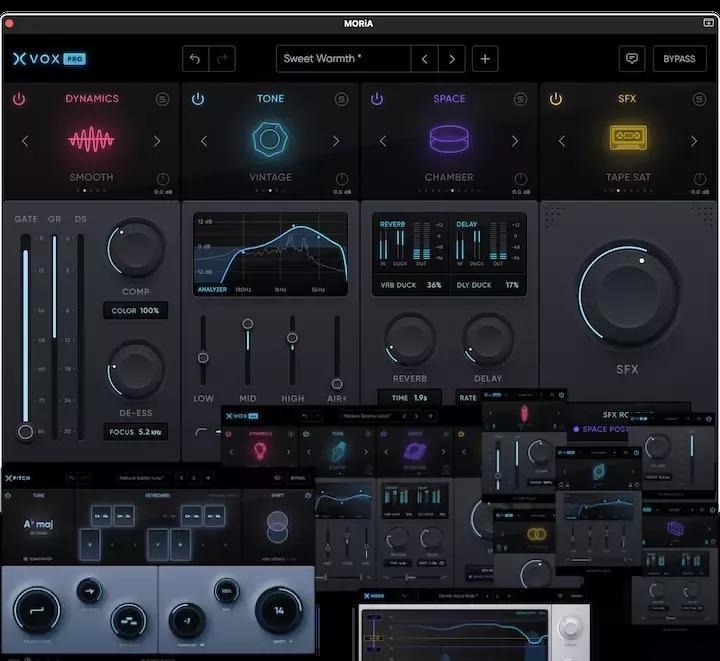Image resolution: width=720 pixels, height=661 pixels.
Task: Solo the Space module
Action: click(x=520, y=99)
